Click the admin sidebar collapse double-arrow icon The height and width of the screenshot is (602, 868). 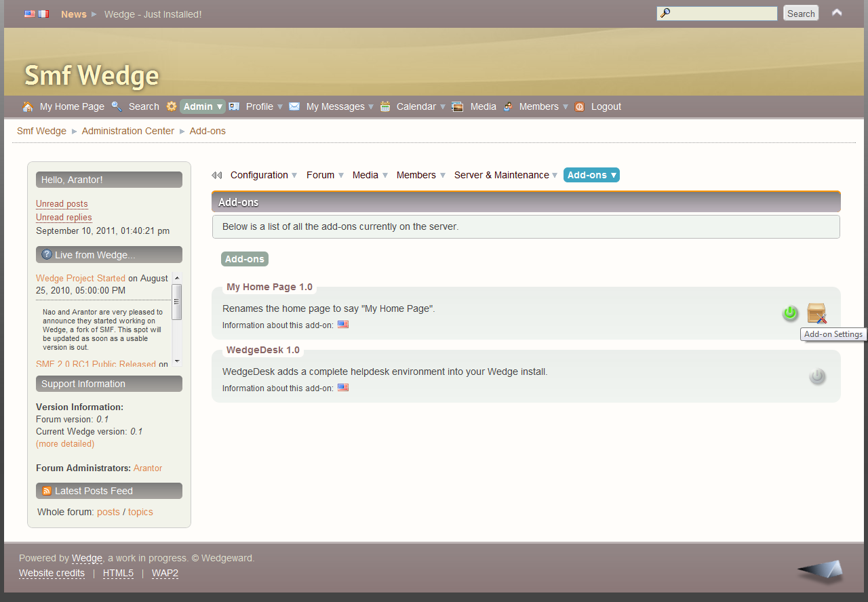coord(217,175)
